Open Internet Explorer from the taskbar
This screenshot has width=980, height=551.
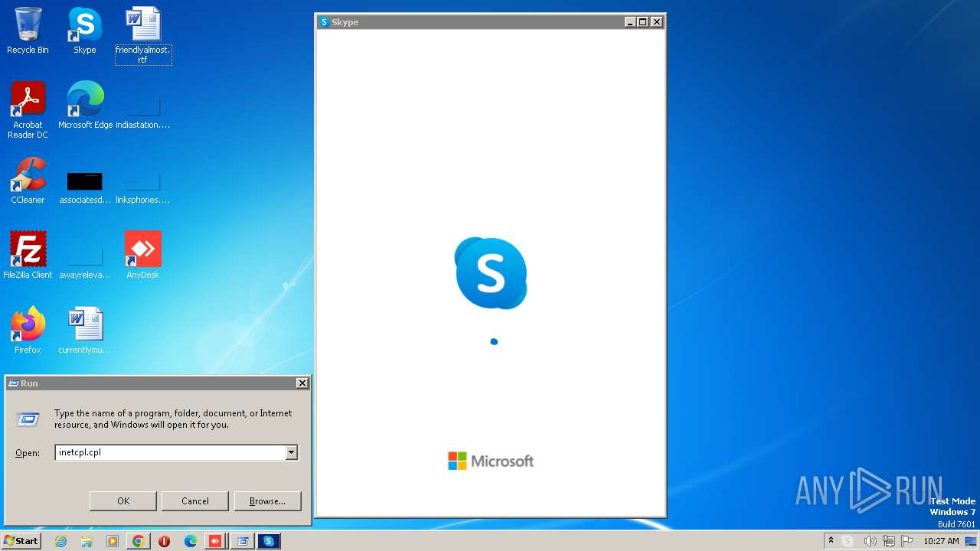(61, 541)
